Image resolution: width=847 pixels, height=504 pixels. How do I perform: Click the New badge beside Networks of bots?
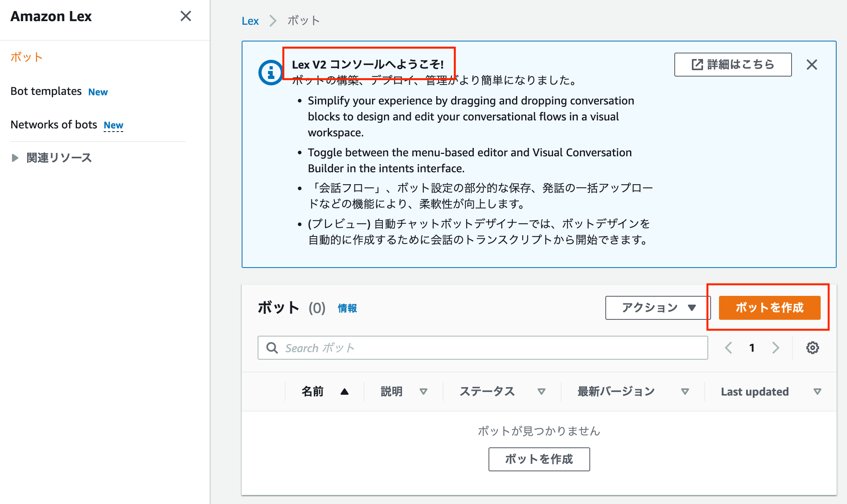pos(113,125)
